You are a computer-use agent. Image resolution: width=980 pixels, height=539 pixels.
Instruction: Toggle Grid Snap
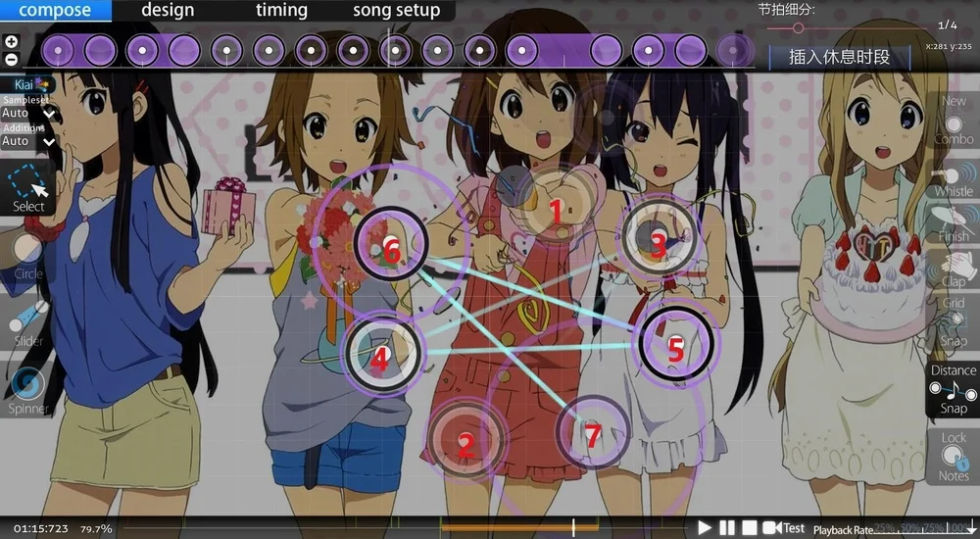coord(954,322)
